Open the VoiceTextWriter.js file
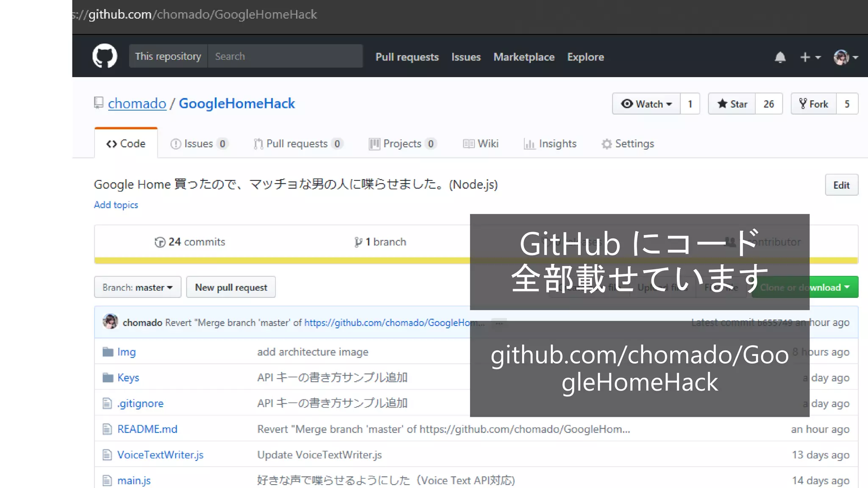Image resolution: width=868 pixels, height=488 pixels. click(160, 455)
